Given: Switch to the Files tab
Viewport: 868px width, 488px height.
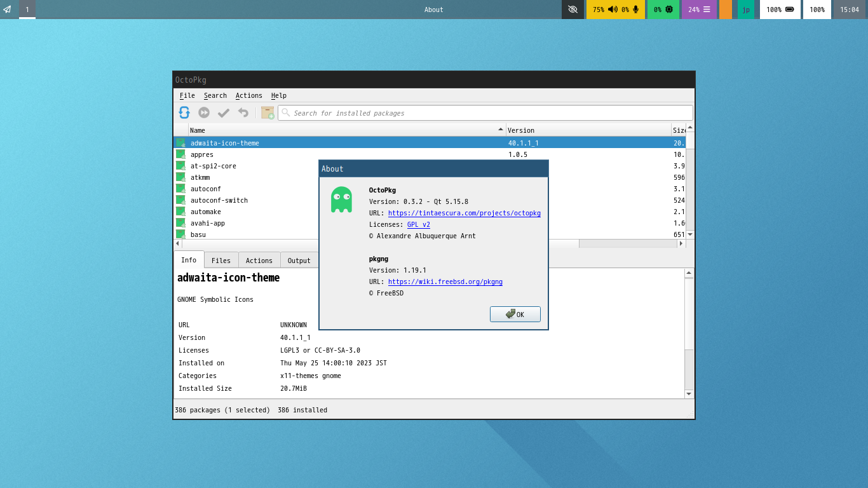Looking at the screenshot, I should point(221,261).
